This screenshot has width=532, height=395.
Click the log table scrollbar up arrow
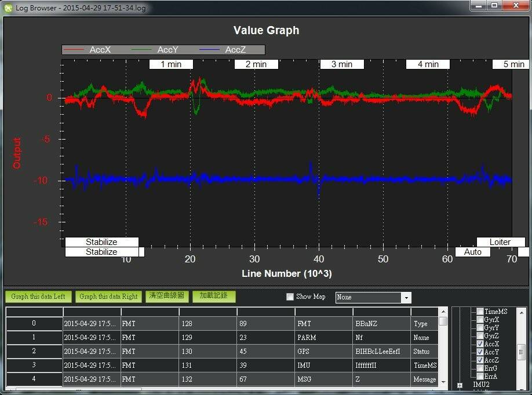[443, 311]
